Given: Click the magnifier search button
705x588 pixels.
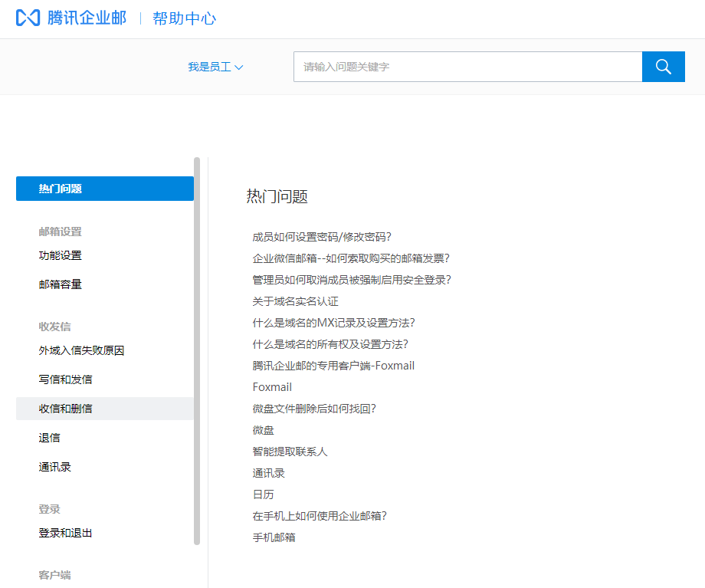Looking at the screenshot, I should click(x=663, y=67).
